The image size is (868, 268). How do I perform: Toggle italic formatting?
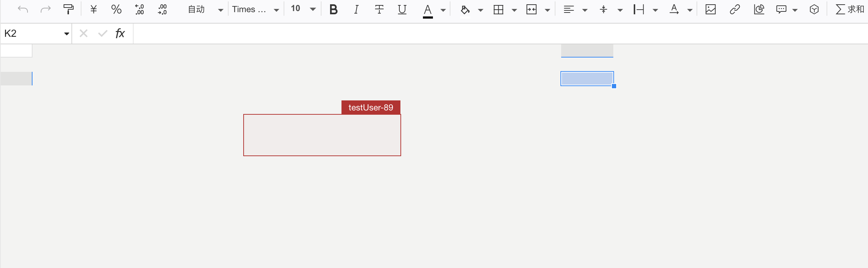[356, 9]
